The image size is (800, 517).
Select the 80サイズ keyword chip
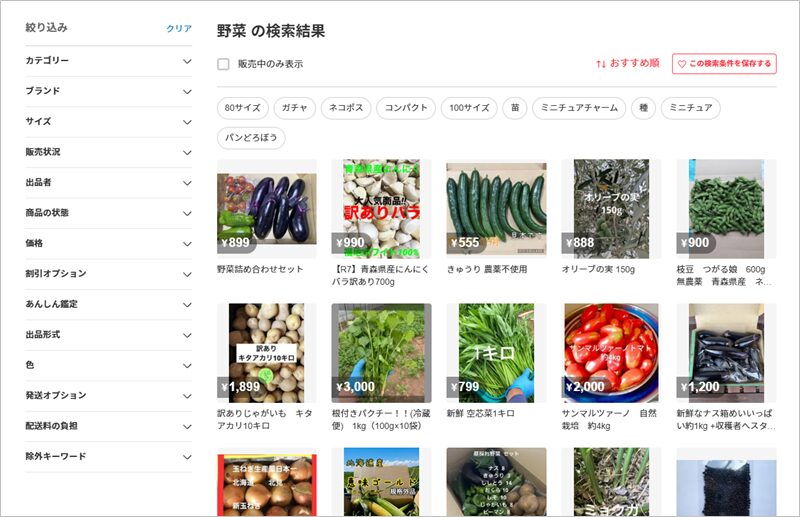click(242, 108)
